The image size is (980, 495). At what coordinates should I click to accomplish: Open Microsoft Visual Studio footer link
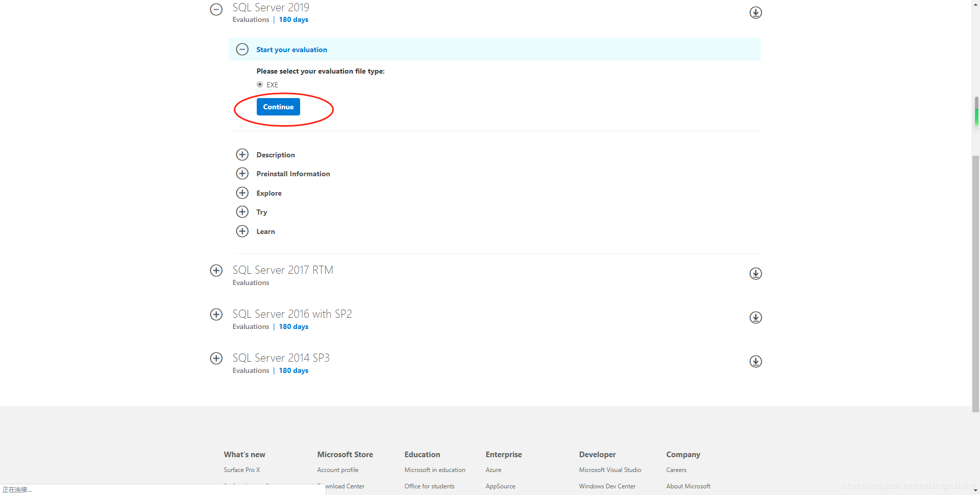[x=610, y=470]
